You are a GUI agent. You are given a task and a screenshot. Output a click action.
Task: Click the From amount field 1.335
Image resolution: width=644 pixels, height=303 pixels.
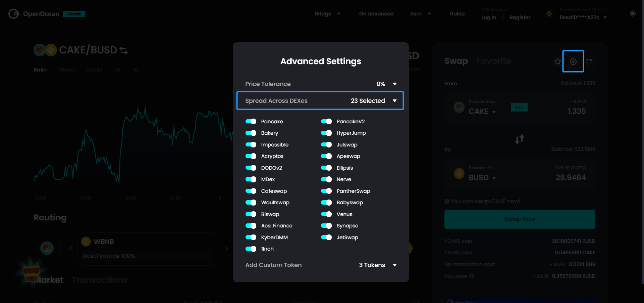(577, 111)
